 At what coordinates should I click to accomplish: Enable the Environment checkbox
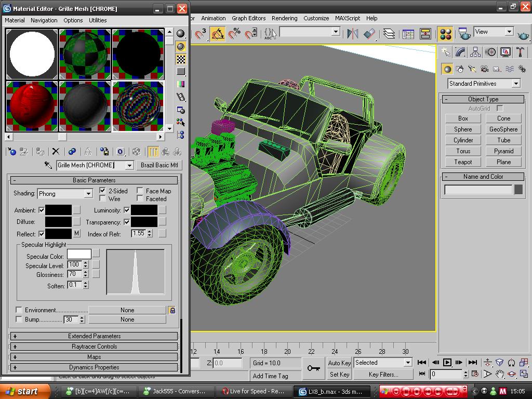tap(19, 310)
